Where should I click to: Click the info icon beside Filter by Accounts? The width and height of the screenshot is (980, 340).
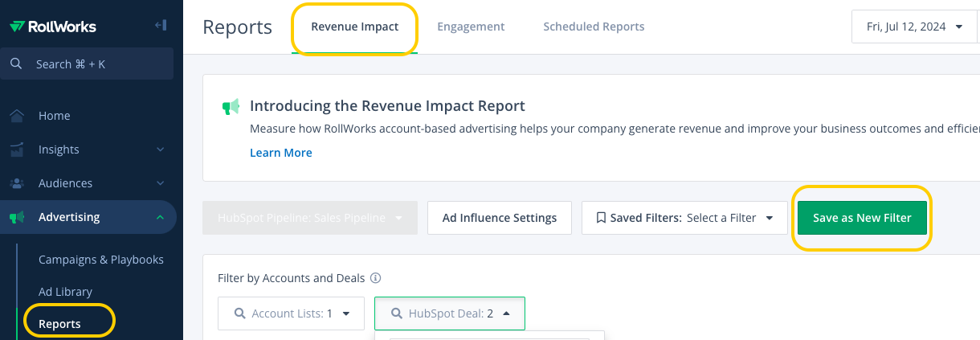[x=375, y=278]
